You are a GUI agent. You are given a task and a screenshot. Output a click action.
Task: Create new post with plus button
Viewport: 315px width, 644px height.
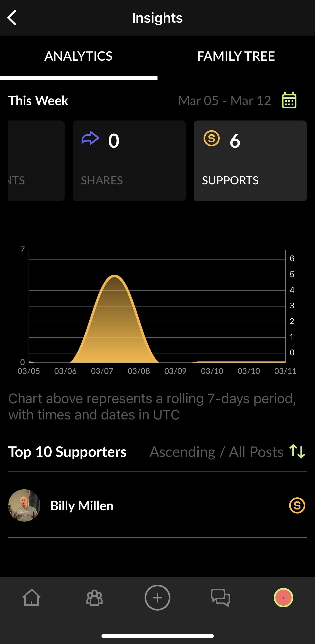157,597
